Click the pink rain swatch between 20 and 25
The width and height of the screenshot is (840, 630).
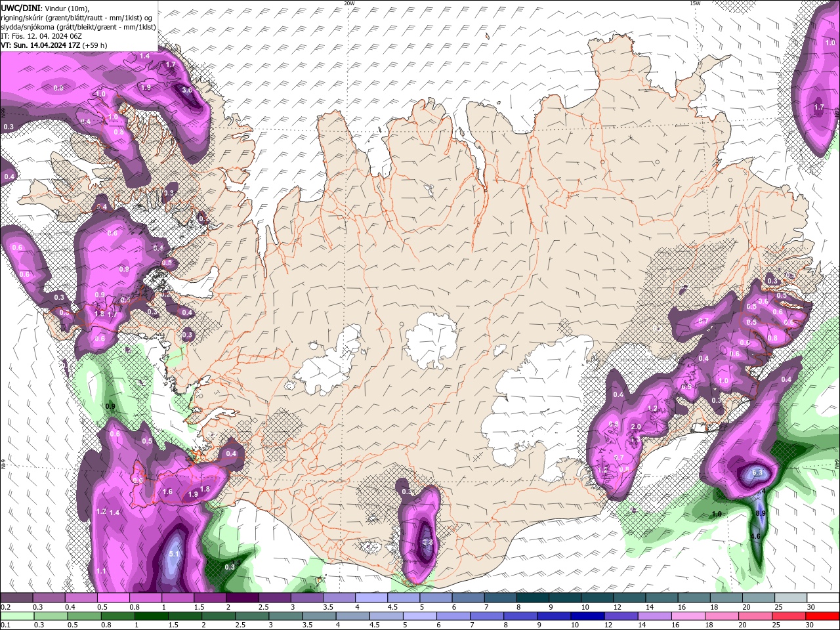tap(755, 616)
